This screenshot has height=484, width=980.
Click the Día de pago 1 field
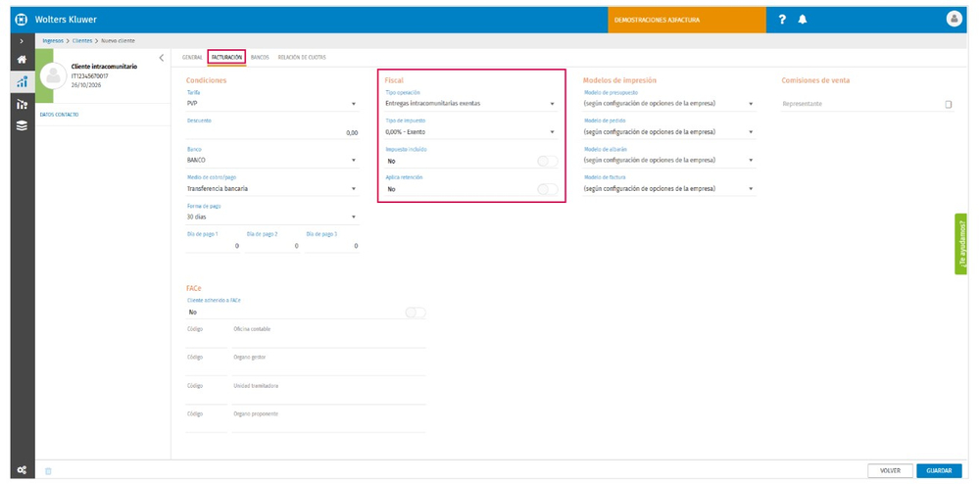click(213, 246)
